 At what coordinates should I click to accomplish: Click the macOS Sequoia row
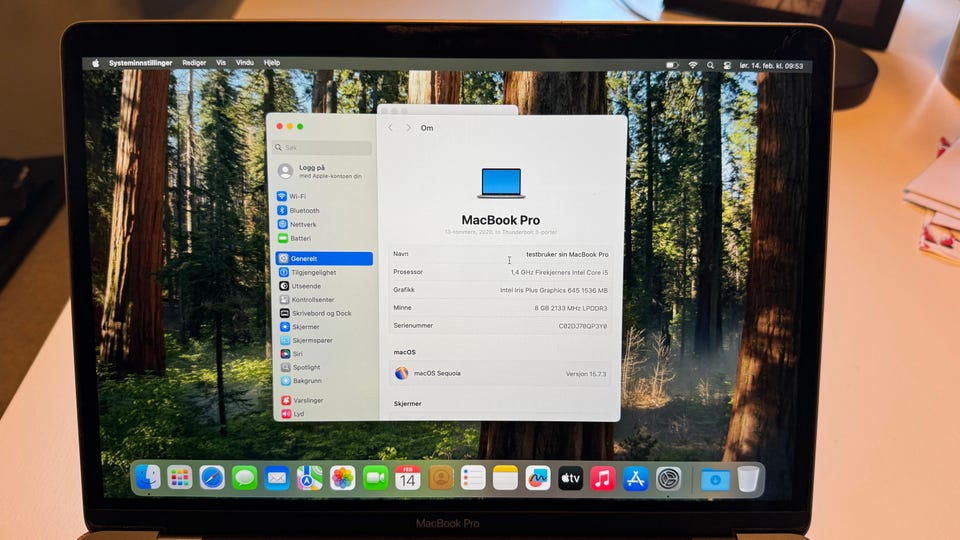(500, 373)
